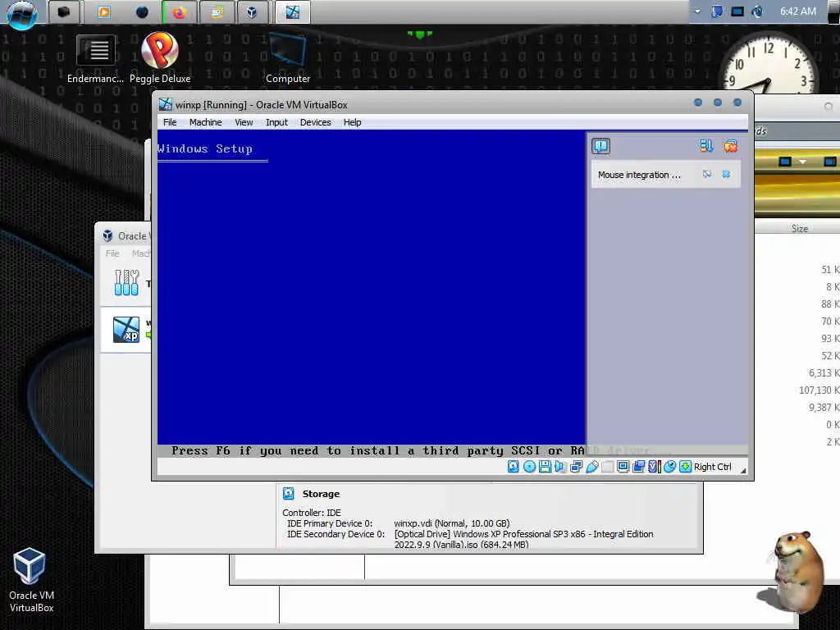Screen dimensions: 840x630
Task: Open the View menu
Action: point(244,122)
